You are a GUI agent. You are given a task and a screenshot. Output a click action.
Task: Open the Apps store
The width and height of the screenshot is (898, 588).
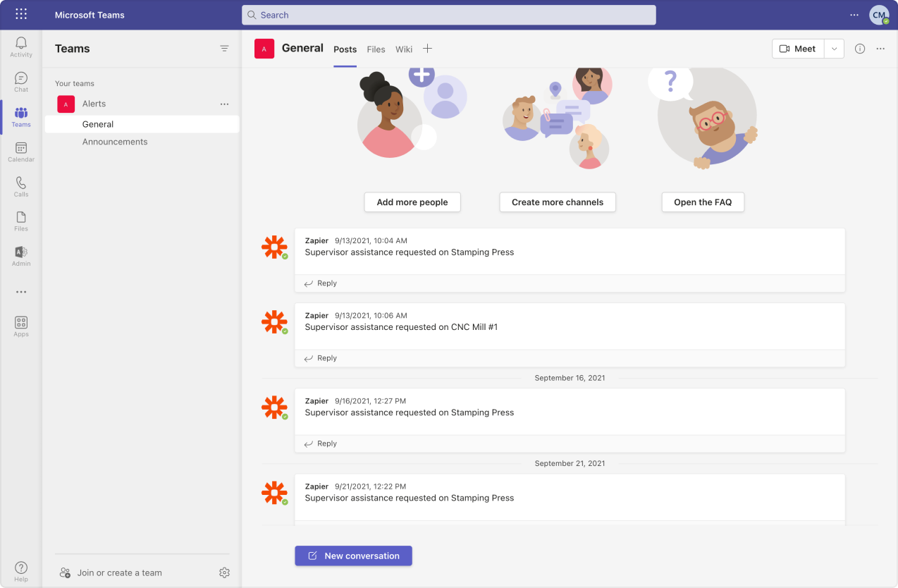point(21,326)
